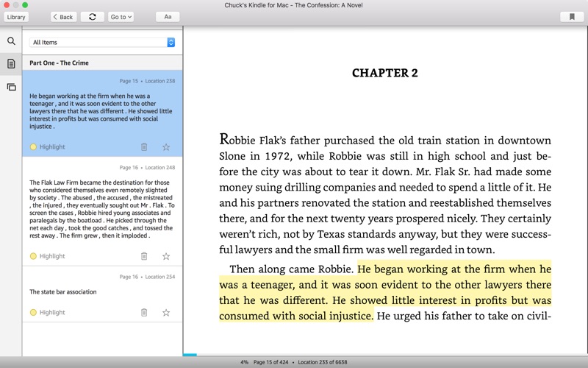
Task: Delete the Location 254 highlight
Action: (x=144, y=312)
